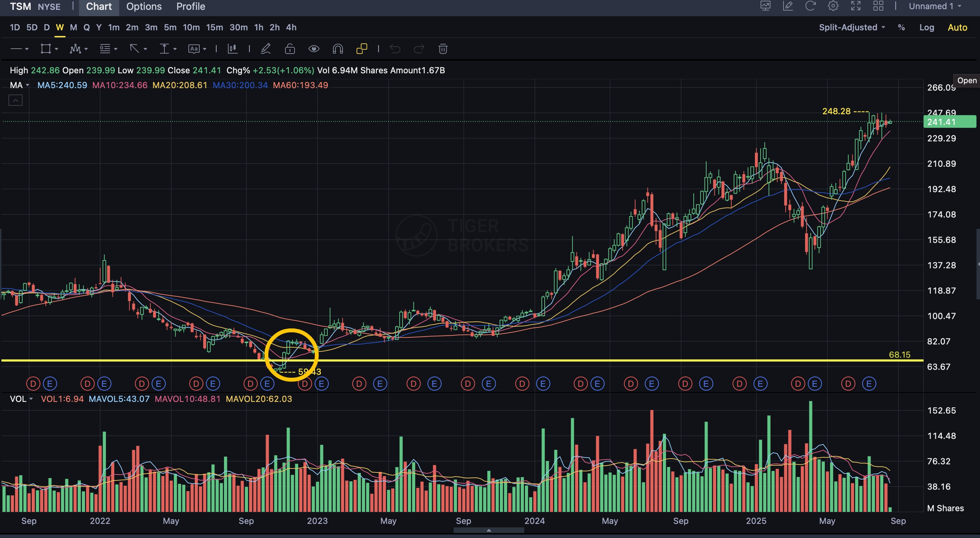The image size is (980, 538).
Task: Select the 15m interval button
Action: tap(214, 27)
